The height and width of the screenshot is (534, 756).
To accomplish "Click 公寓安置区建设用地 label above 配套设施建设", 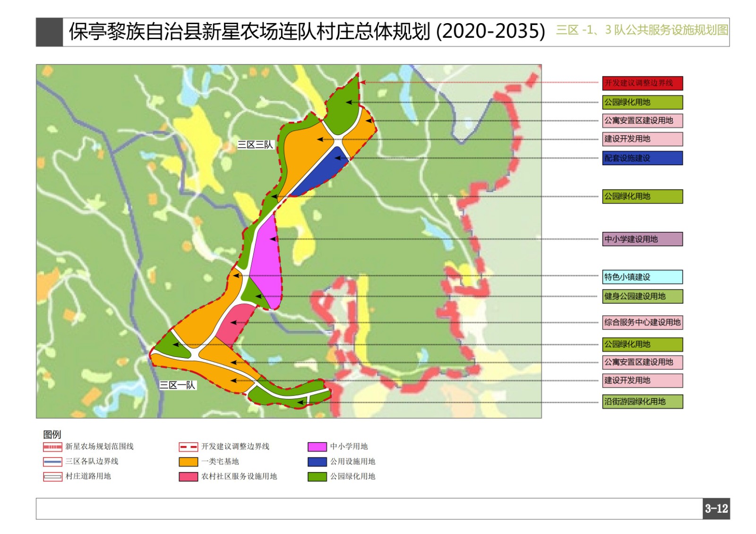I will click(642, 121).
